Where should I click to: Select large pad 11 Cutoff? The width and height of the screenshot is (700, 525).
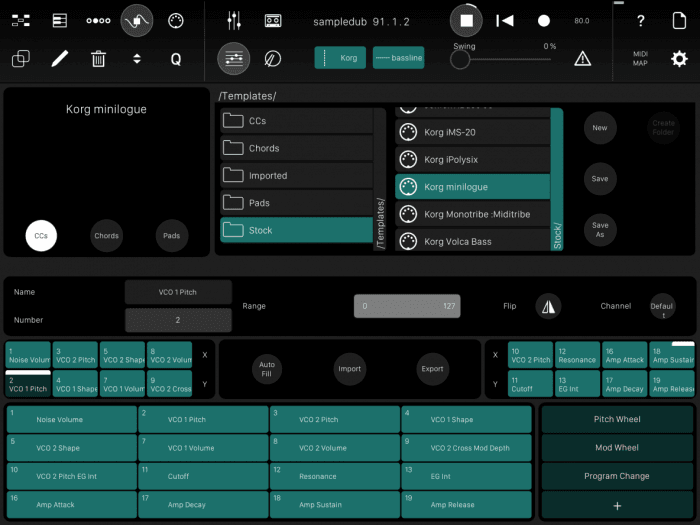click(203, 476)
